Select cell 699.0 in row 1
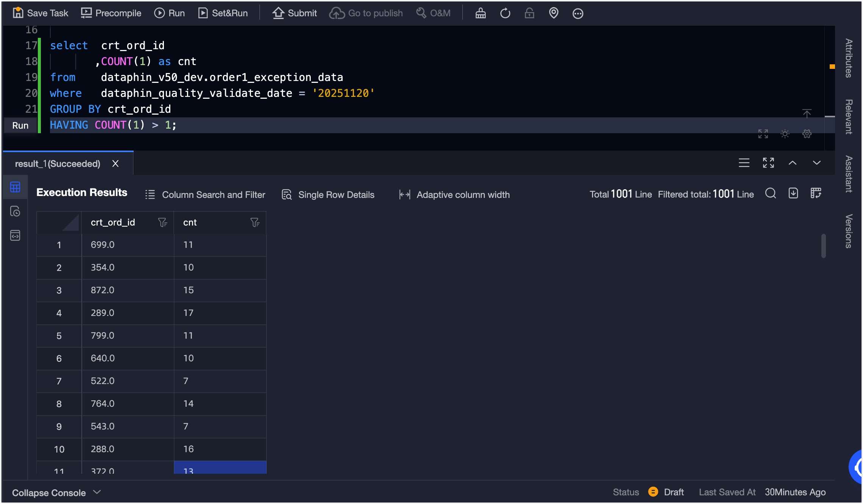The height and width of the screenshot is (504, 863). click(128, 245)
